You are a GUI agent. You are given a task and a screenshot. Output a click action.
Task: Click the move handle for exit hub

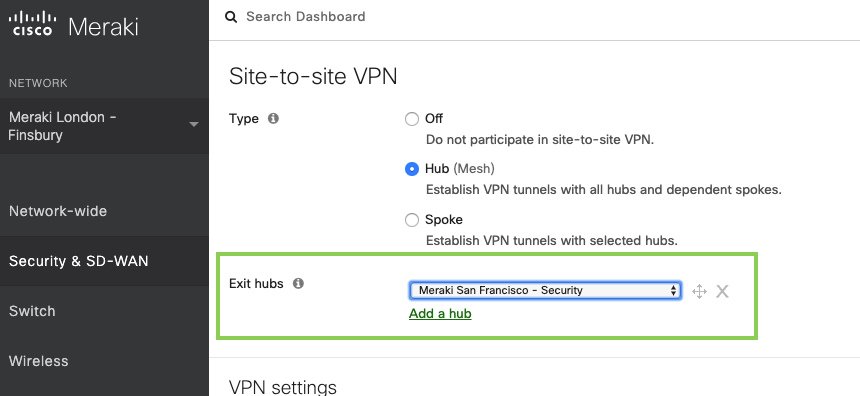699,291
